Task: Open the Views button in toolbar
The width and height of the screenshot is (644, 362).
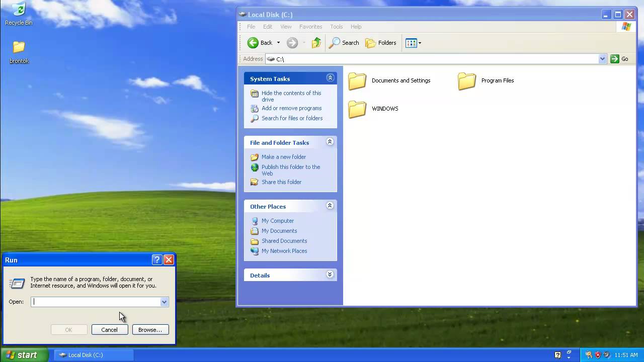Action: 413,43
